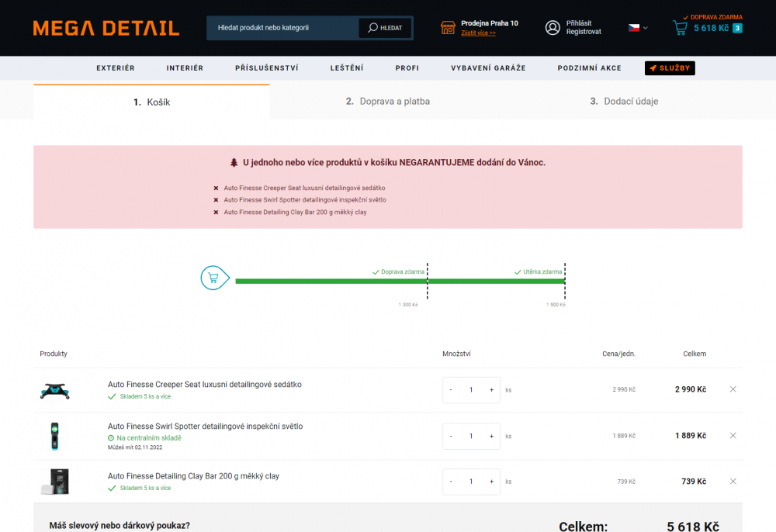Expand the Czech flag language dropdown
The width and height of the screenshot is (776, 532).
[638, 28]
